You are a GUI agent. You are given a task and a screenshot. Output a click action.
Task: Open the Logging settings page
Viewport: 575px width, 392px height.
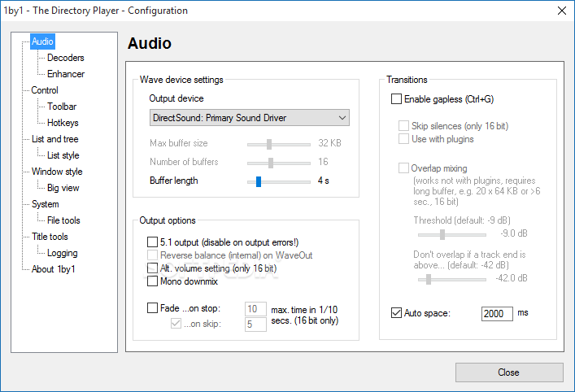coord(63,253)
